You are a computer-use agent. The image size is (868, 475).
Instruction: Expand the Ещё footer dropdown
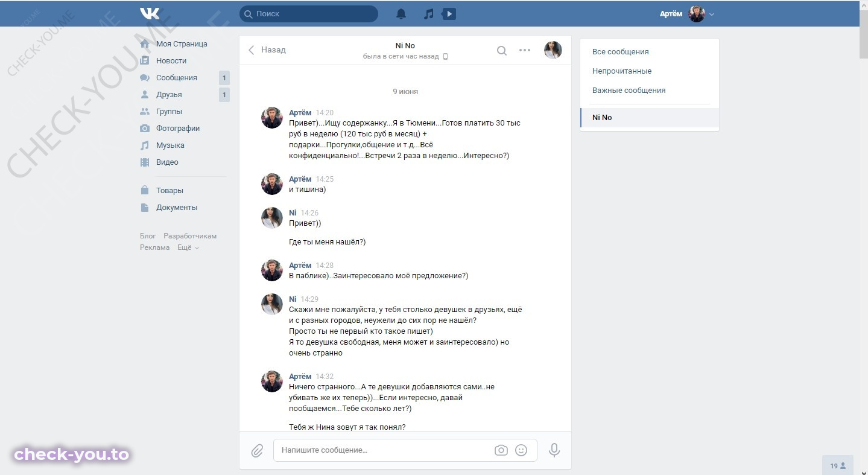(188, 247)
